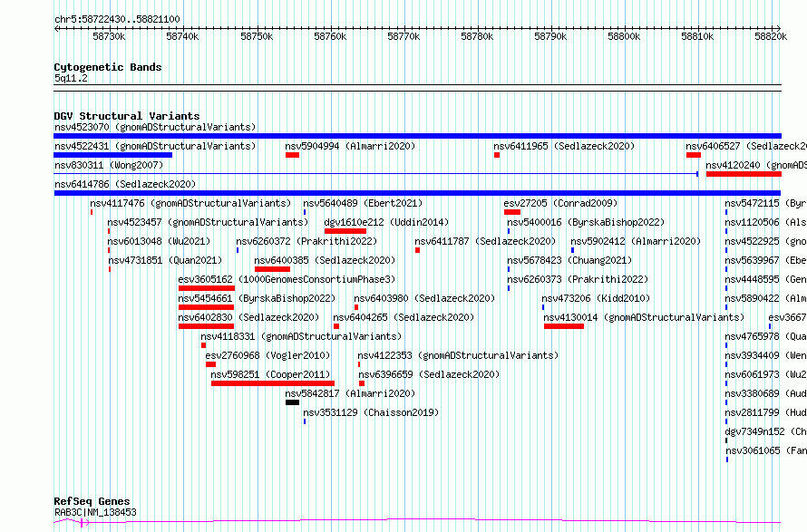Image resolution: width=807 pixels, height=532 pixels.
Task: Select nsv4731851 (Quan2021) label
Action: pyautogui.click(x=165, y=260)
